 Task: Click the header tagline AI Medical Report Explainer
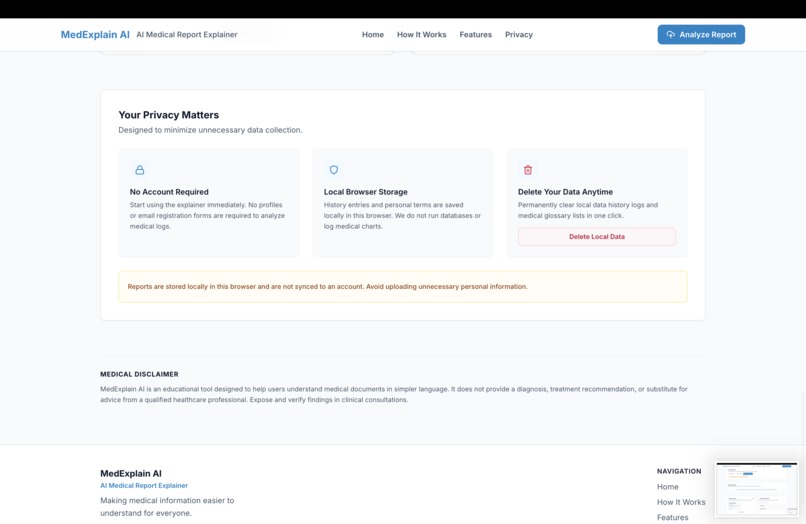click(x=187, y=34)
